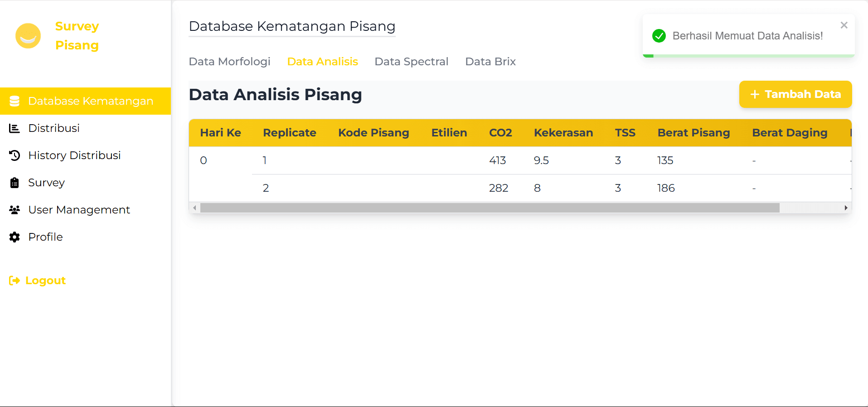Click the Survey Pisang banana logo
The width and height of the screenshot is (868, 407).
[28, 36]
